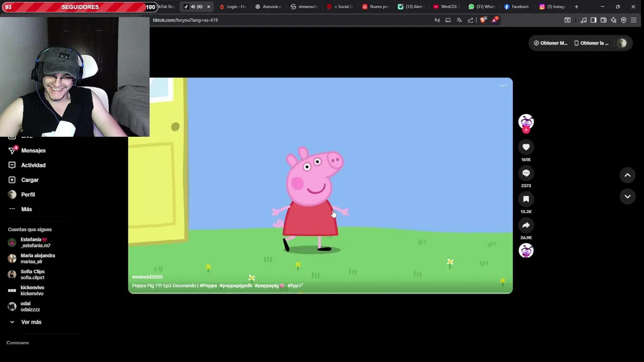
Task: Open the #Peppa hashtag link
Action: coord(208,286)
